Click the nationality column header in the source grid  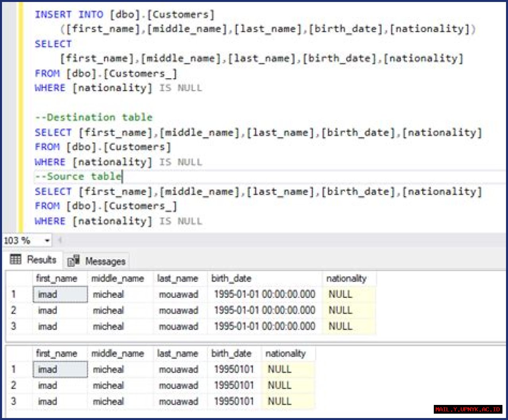(x=287, y=353)
